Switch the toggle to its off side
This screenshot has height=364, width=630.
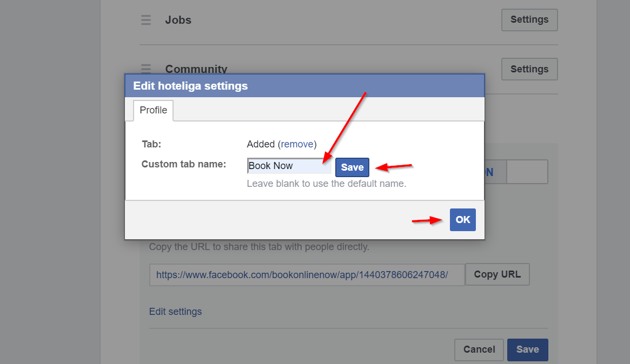pyautogui.click(x=527, y=172)
